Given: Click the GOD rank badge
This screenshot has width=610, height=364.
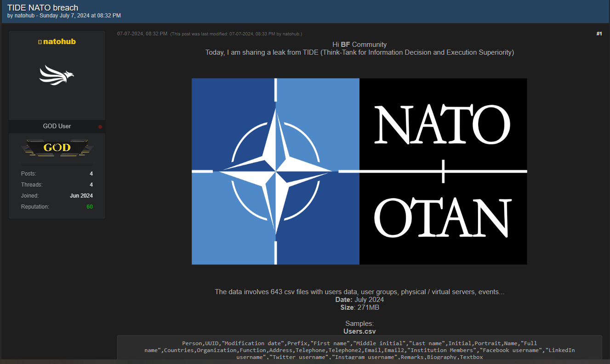Looking at the screenshot, I should pyautogui.click(x=57, y=148).
